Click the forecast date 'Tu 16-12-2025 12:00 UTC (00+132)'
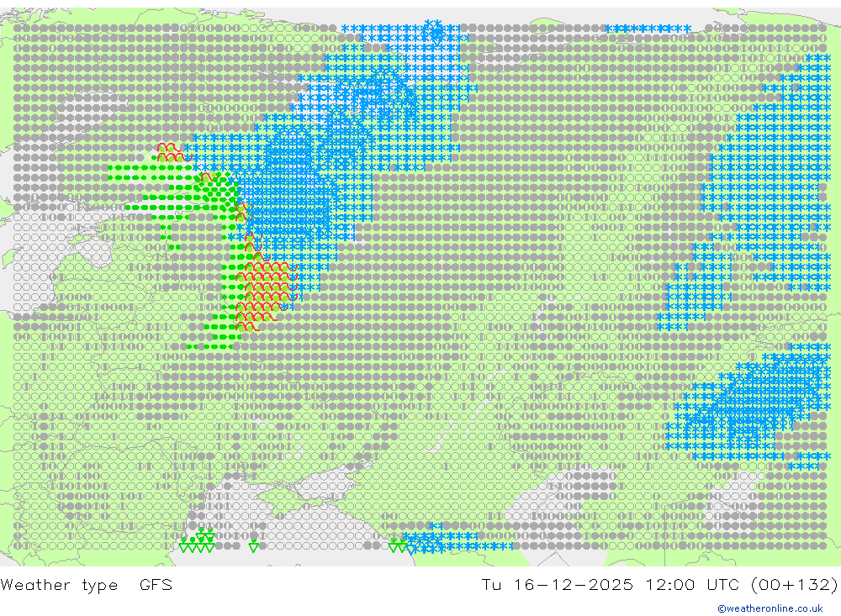Image resolution: width=841 pixels, height=616 pixels. pos(659,584)
